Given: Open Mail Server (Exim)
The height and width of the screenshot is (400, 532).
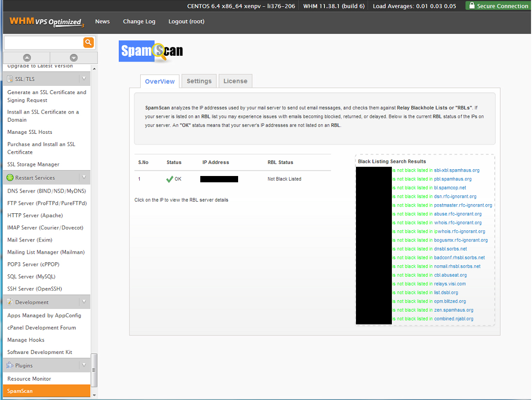Looking at the screenshot, I should [x=30, y=240].
